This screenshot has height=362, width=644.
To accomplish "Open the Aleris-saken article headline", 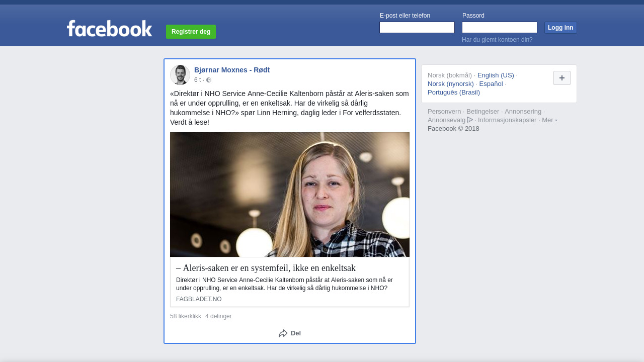I will pos(266,268).
